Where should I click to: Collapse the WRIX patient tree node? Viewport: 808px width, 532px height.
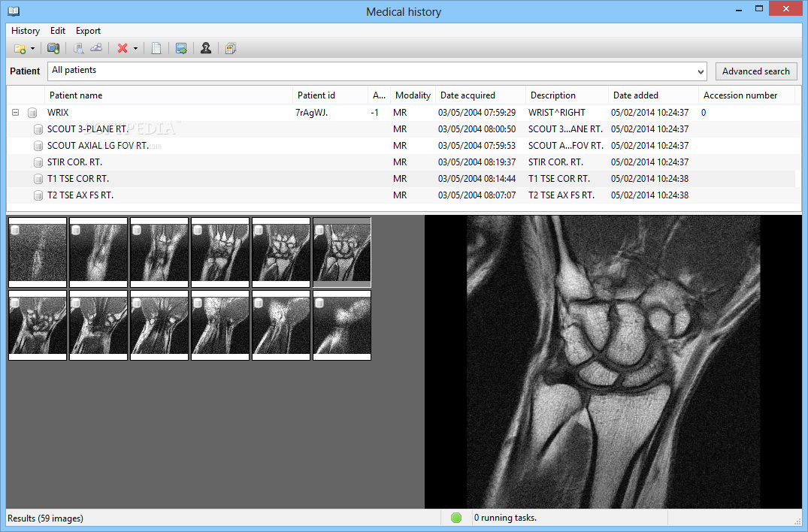click(16, 112)
